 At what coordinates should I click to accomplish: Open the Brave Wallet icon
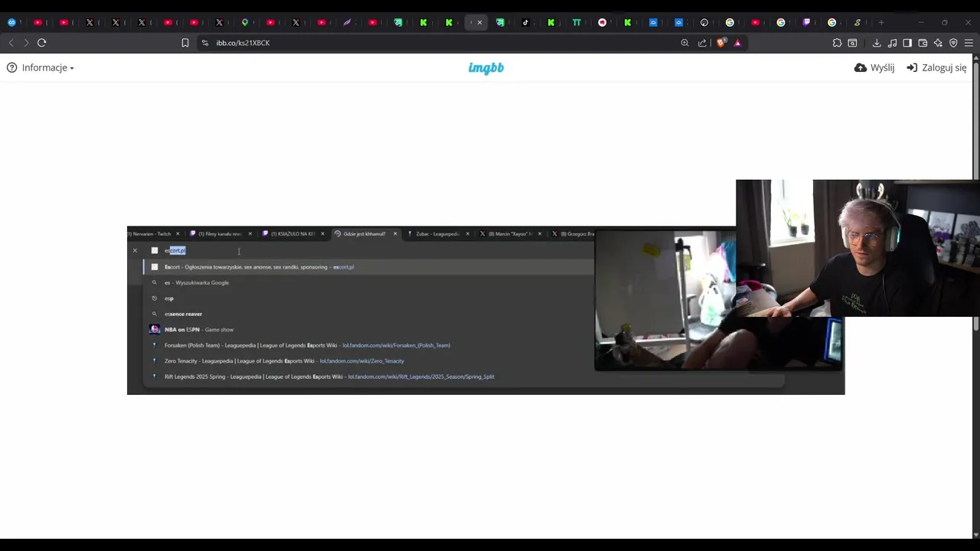point(923,43)
